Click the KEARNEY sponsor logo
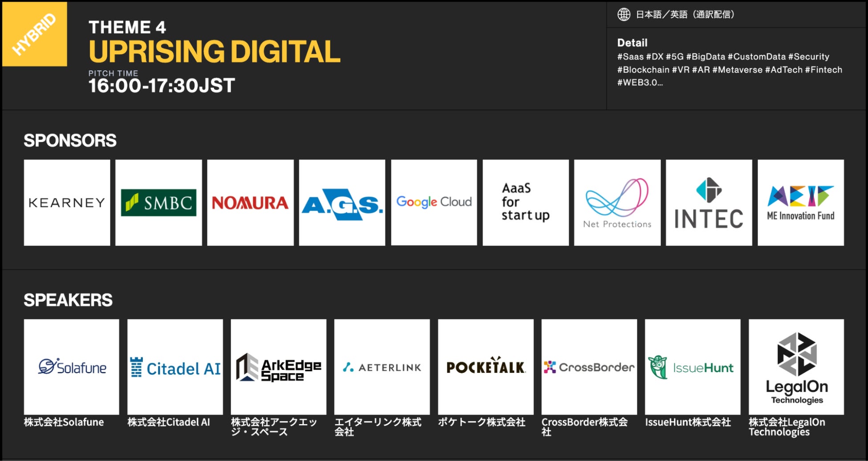 click(67, 202)
